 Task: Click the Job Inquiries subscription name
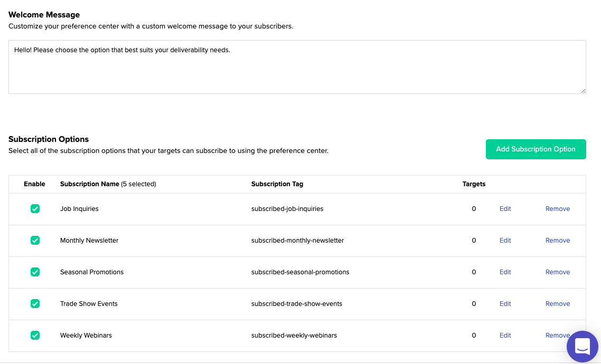coord(79,208)
